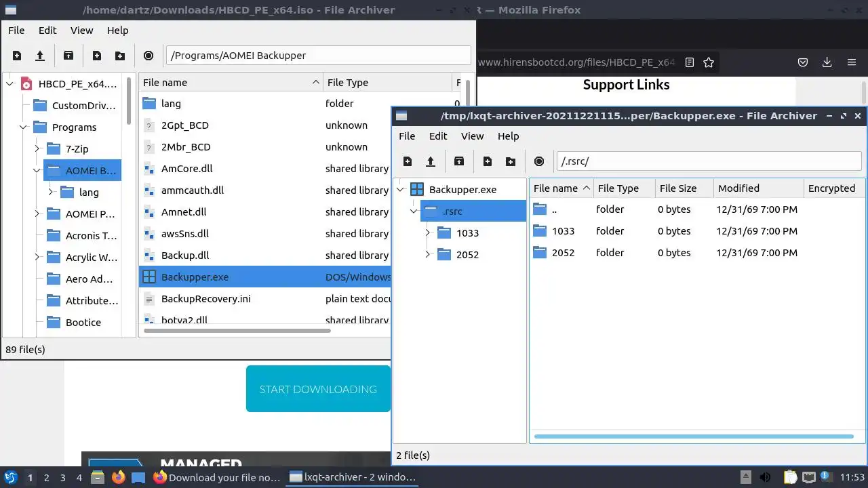Click add folder icon in Backupper.exe window

(511, 161)
